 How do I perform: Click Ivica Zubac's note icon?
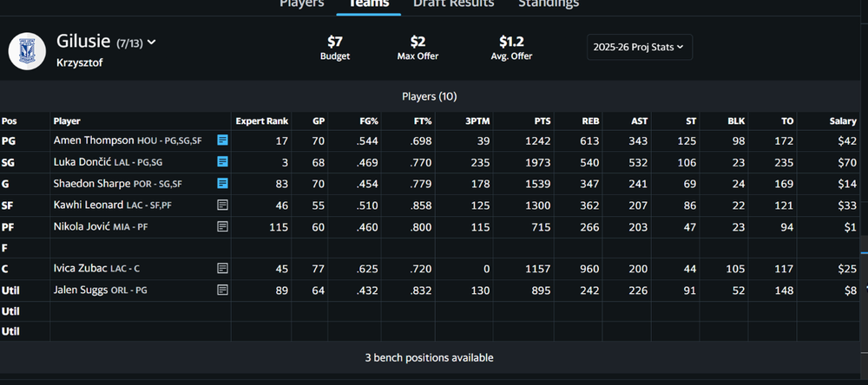223,269
